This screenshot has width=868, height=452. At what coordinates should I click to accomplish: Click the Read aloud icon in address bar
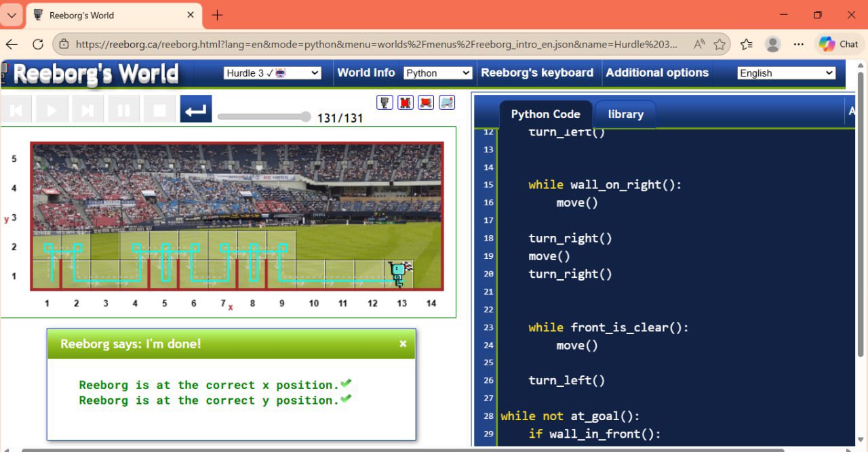click(x=699, y=44)
